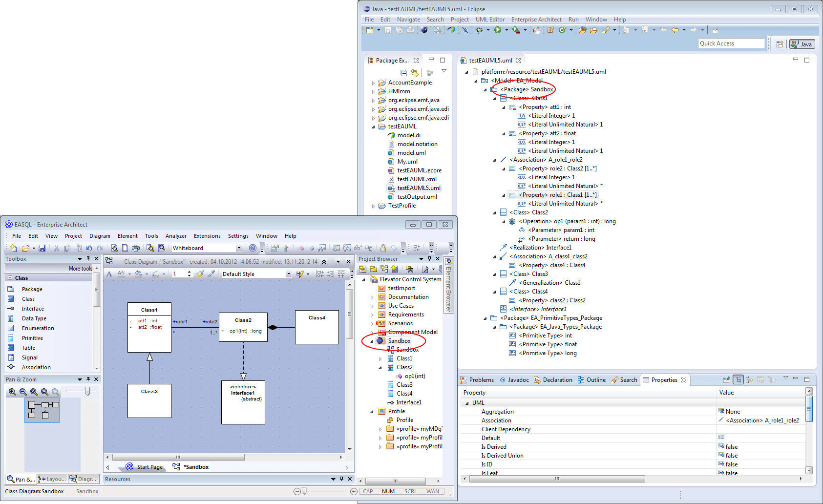Click the Java perspective button
The width and height of the screenshot is (823, 504).
pyautogui.click(x=802, y=44)
